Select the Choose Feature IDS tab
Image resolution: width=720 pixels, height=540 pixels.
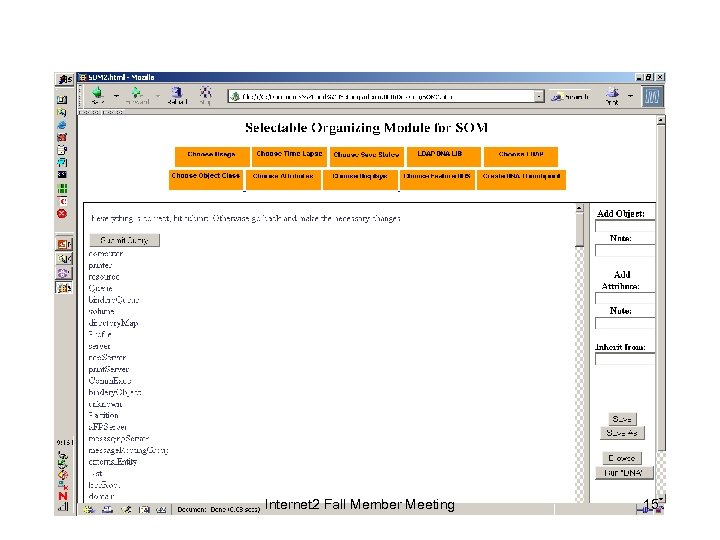point(437,180)
